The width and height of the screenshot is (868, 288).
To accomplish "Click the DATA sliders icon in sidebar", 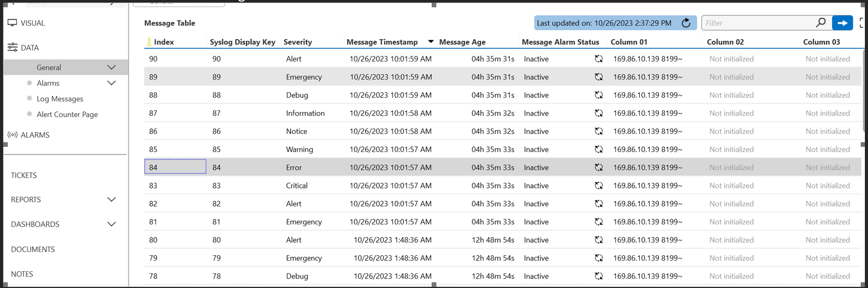I will point(12,47).
